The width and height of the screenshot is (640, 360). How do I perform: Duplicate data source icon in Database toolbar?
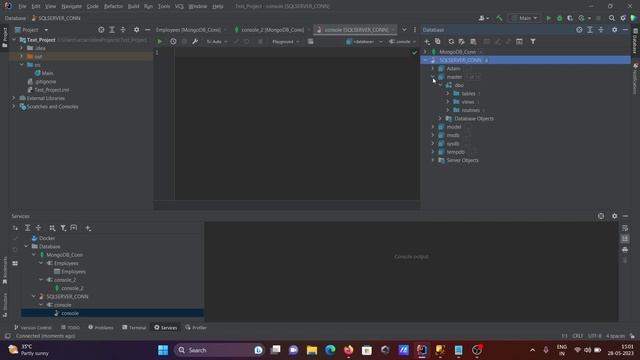point(438,42)
